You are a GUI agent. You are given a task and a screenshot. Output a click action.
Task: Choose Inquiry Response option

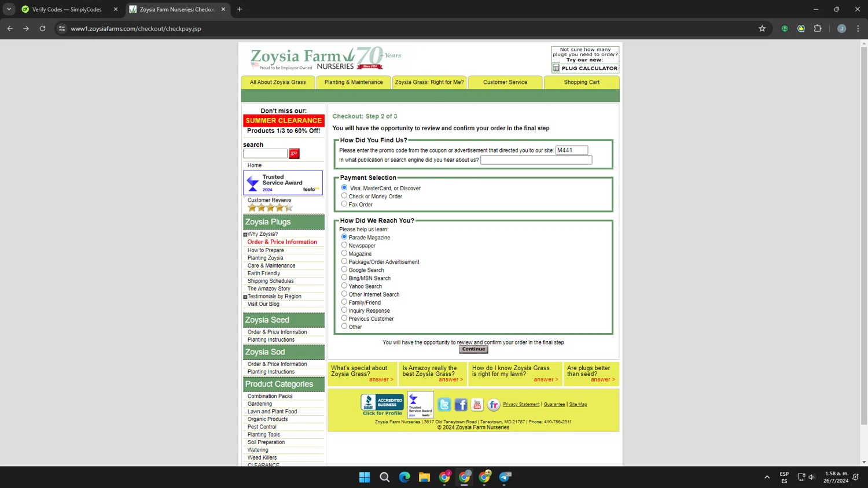pyautogui.click(x=344, y=310)
